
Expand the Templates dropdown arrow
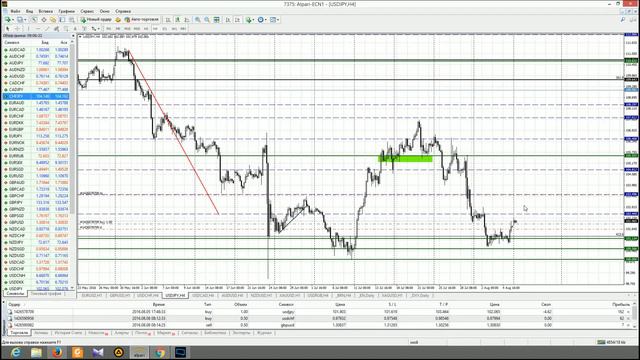pyautogui.click(x=278, y=20)
